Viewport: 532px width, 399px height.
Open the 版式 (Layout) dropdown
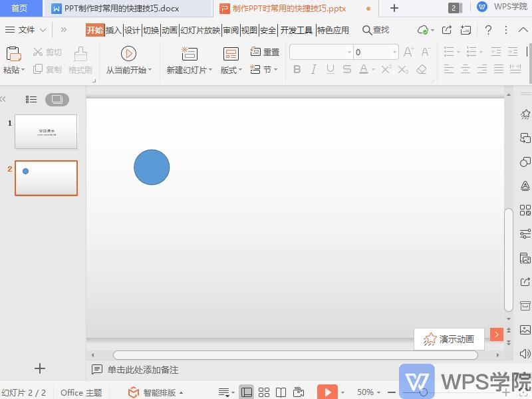229,68
